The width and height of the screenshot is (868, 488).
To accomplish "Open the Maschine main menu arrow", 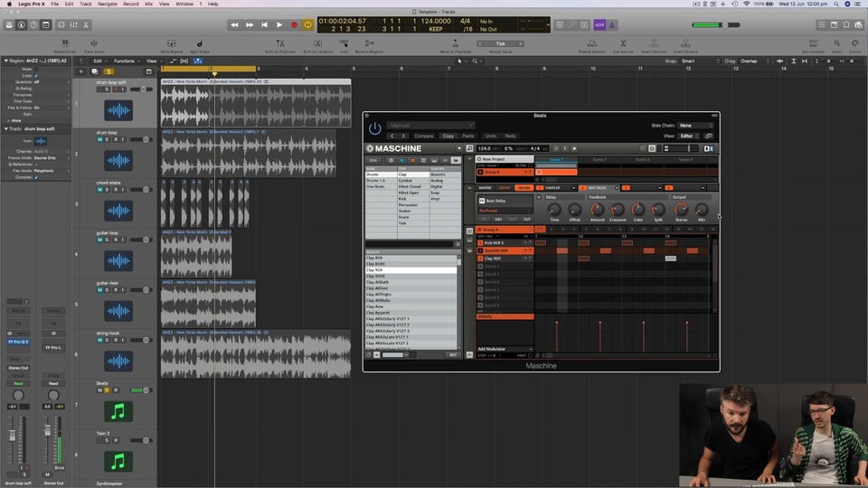I will [459, 148].
